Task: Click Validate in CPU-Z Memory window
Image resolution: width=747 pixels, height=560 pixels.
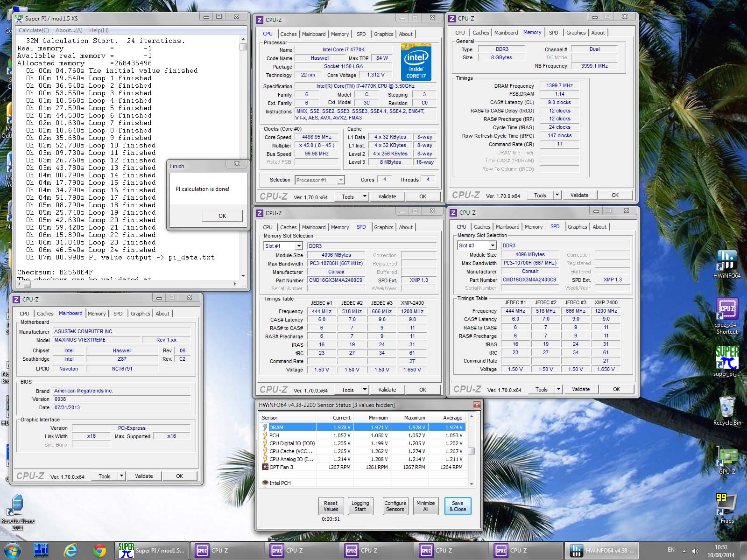Action: click(x=579, y=195)
